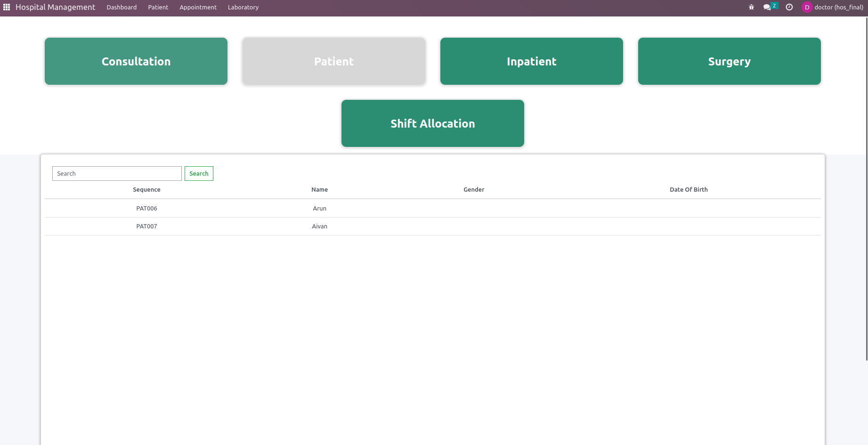Open the Laboratory menu
Image resolution: width=868 pixels, height=445 pixels.
click(x=243, y=7)
